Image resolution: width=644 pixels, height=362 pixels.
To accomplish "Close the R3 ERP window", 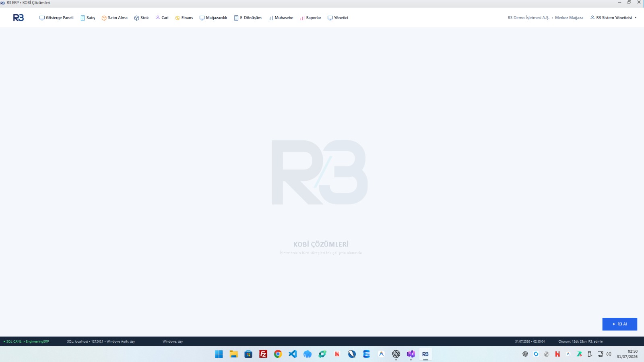I will [639, 2].
